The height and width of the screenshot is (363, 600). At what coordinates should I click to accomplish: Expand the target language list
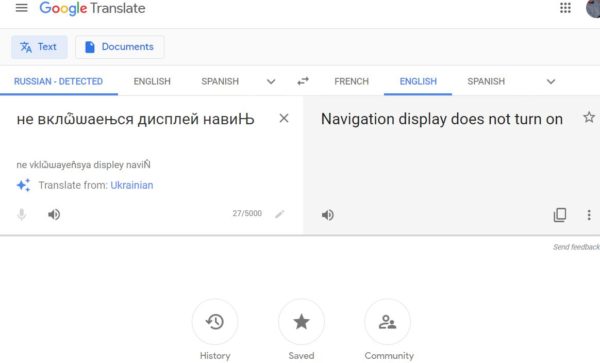click(551, 81)
